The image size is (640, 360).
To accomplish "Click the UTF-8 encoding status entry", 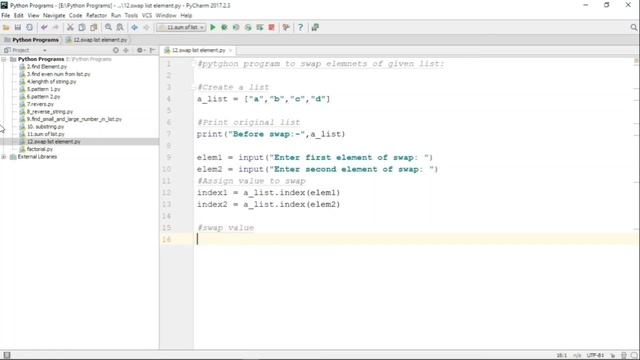I will point(595,355).
